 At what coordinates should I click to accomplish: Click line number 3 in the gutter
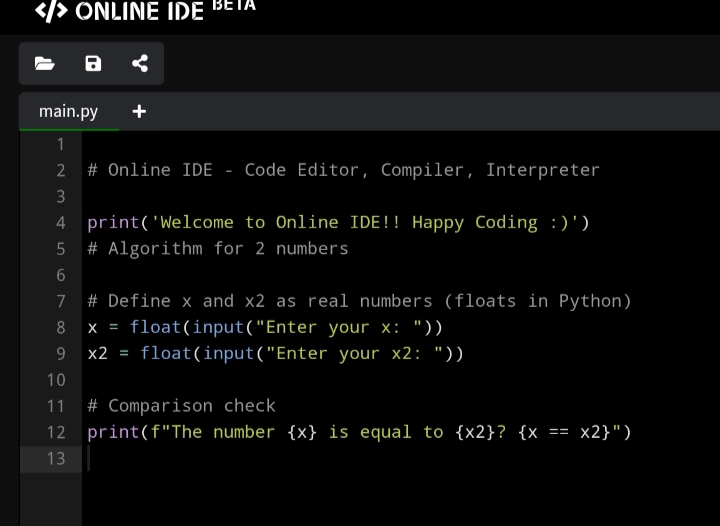(x=61, y=197)
